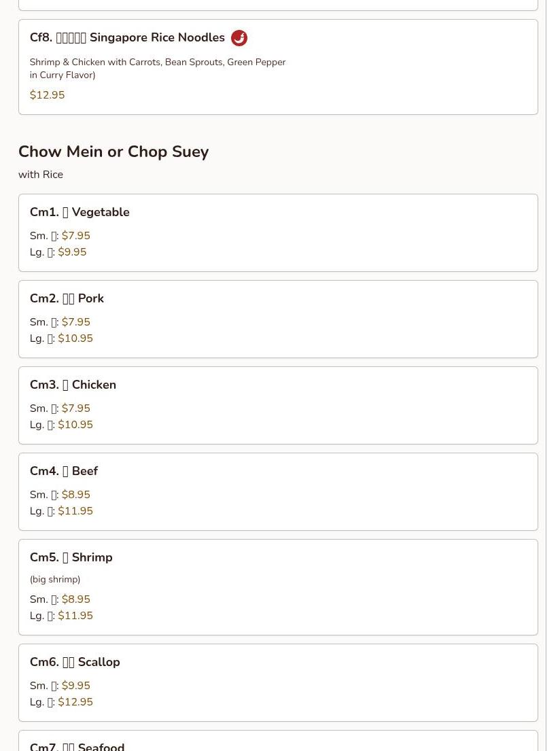Image resolution: width=560 pixels, height=751 pixels.
Task: Click the Chow Mein or Chop Suey heading
Action: (113, 152)
